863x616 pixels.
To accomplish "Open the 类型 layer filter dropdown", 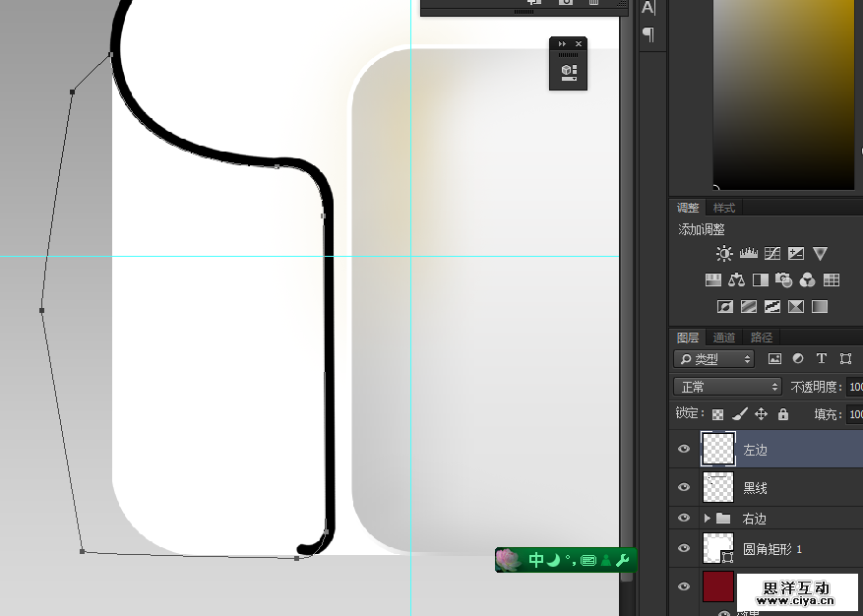I will coord(714,359).
